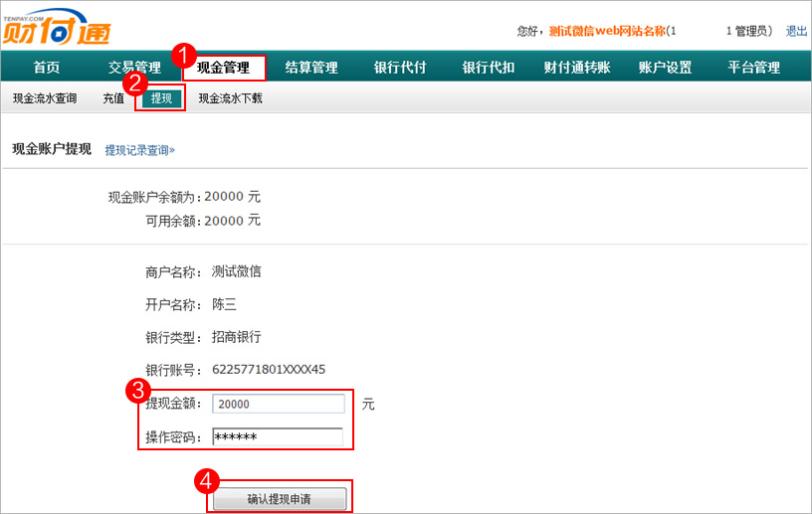Image resolution: width=812 pixels, height=514 pixels.
Task: Click the merchant name 测试微信web网站名称
Action: [607, 31]
